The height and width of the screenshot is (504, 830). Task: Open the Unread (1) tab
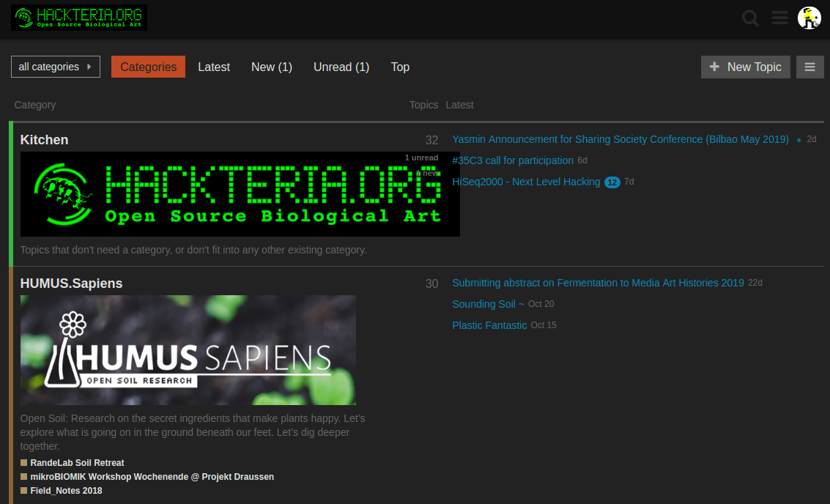pyautogui.click(x=341, y=67)
